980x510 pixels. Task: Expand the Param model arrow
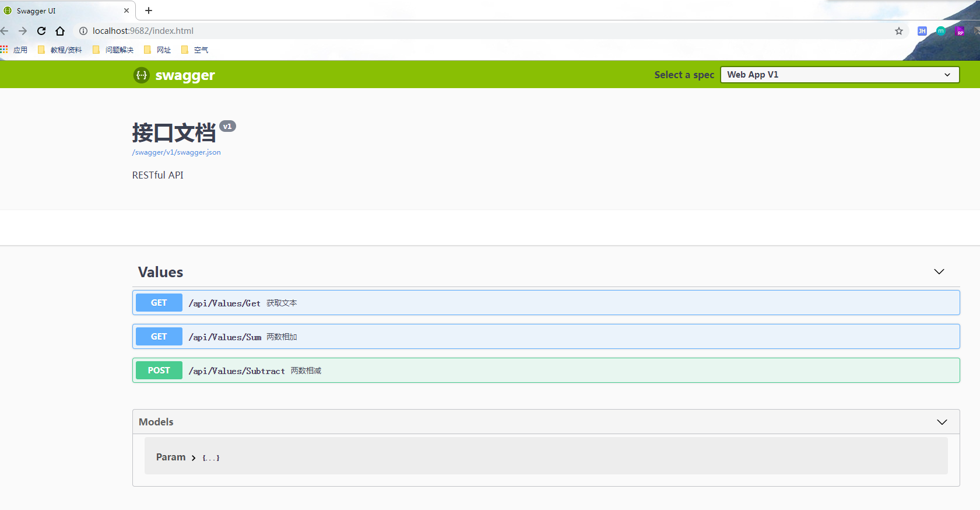click(194, 458)
